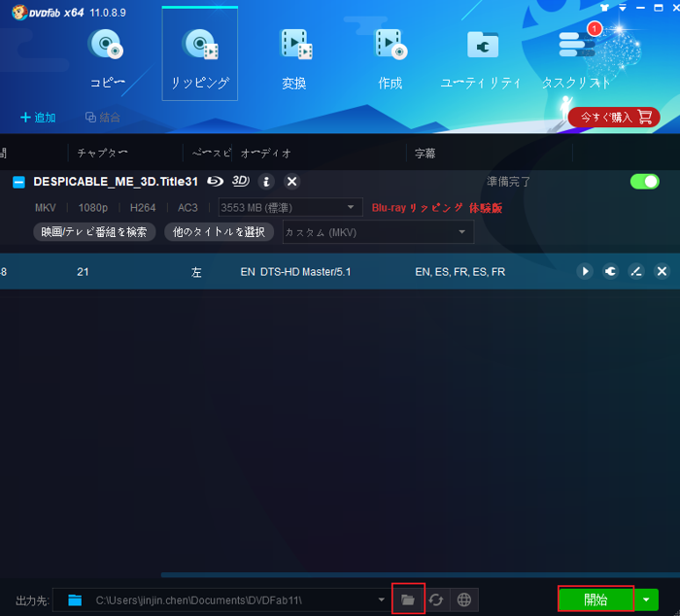Open the ユーティリティ module

click(481, 58)
